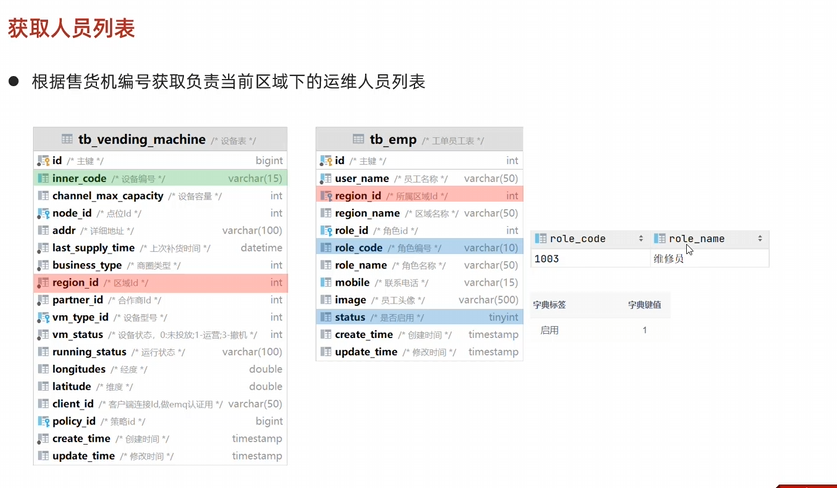The image size is (837, 488).
Task: Click the foreign key icon beside node_id
Action: click(x=43, y=214)
